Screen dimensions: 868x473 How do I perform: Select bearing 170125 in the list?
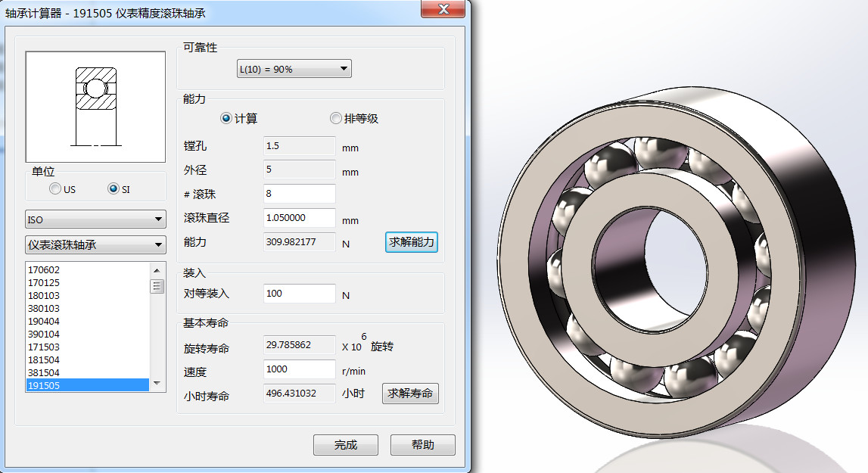88,282
